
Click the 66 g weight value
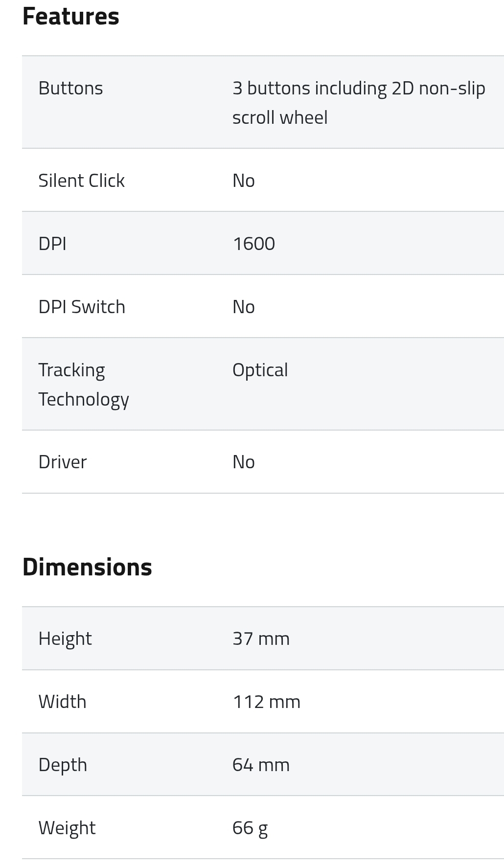coord(250,828)
